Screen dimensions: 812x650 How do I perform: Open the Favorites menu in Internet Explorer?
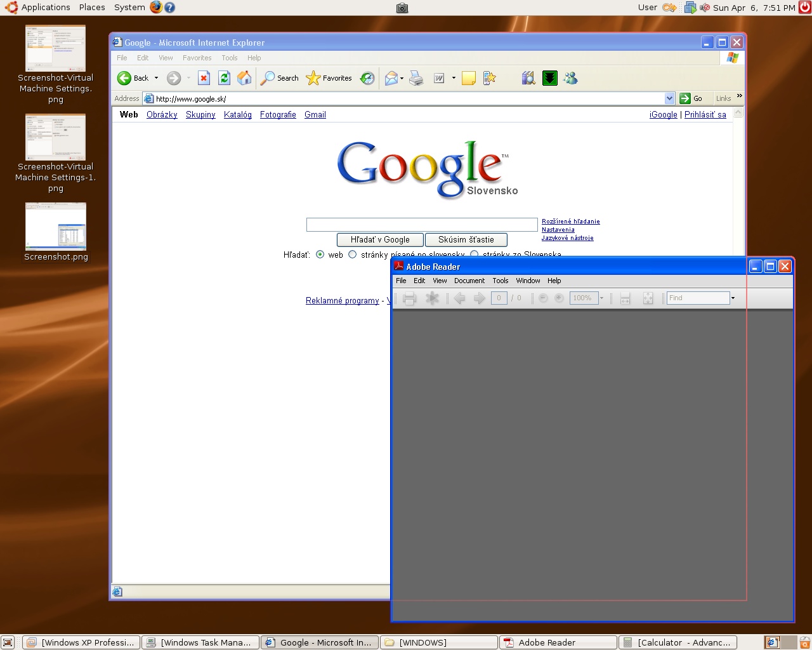point(197,58)
